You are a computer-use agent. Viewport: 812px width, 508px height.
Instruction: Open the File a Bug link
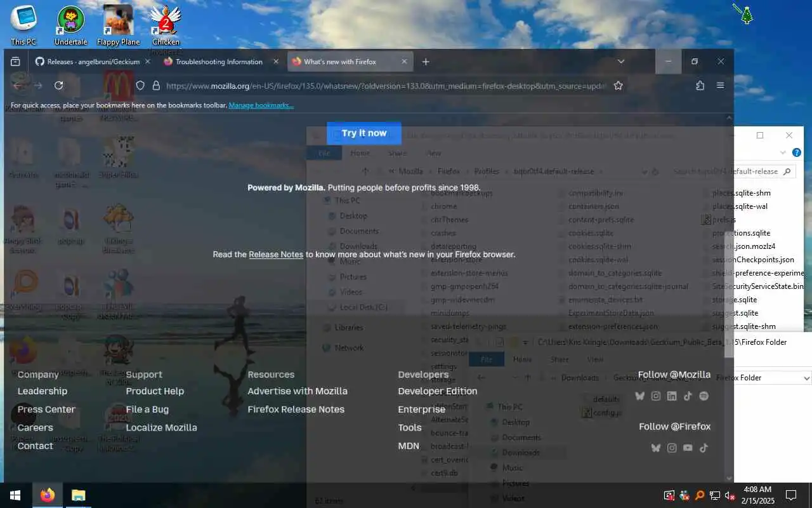pos(147,410)
